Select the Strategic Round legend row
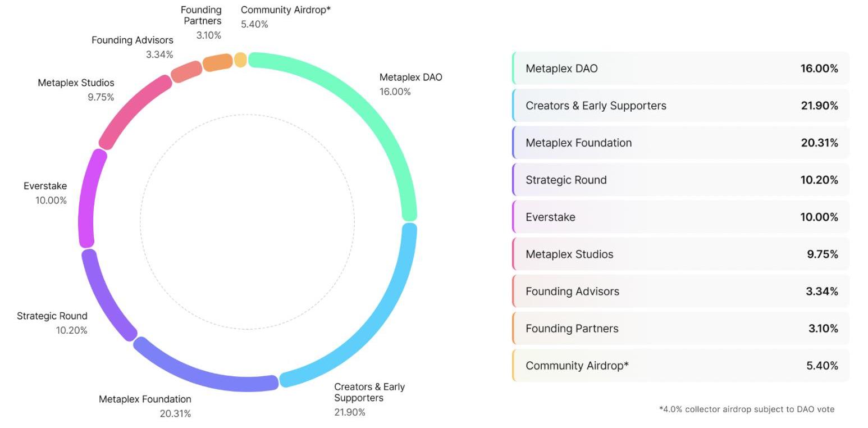Screen dimensions: 868x428 click(x=680, y=180)
